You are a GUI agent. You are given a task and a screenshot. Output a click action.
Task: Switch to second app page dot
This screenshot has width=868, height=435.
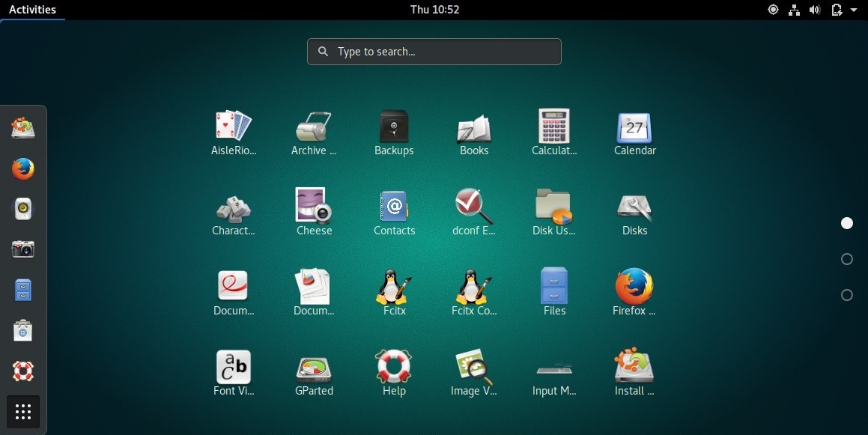point(847,259)
